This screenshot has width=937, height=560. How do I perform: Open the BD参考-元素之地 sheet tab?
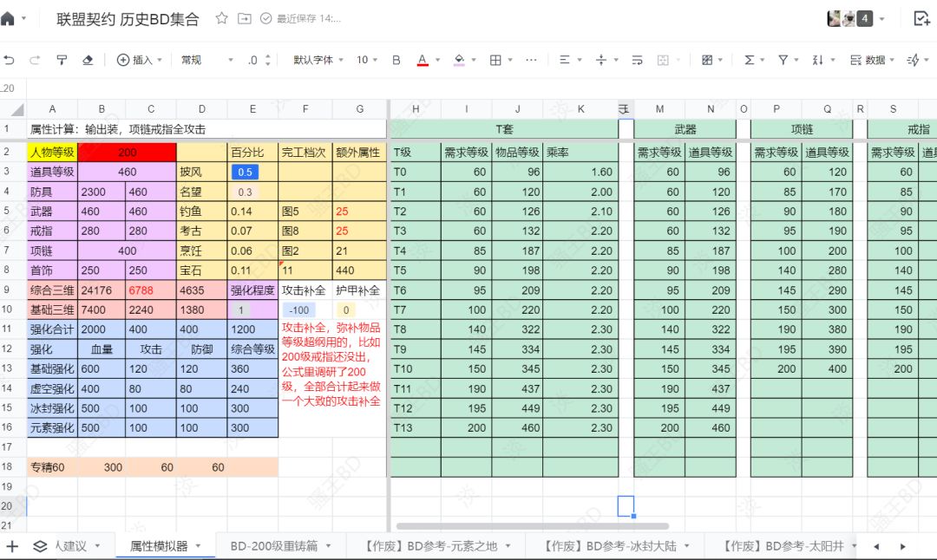430,545
